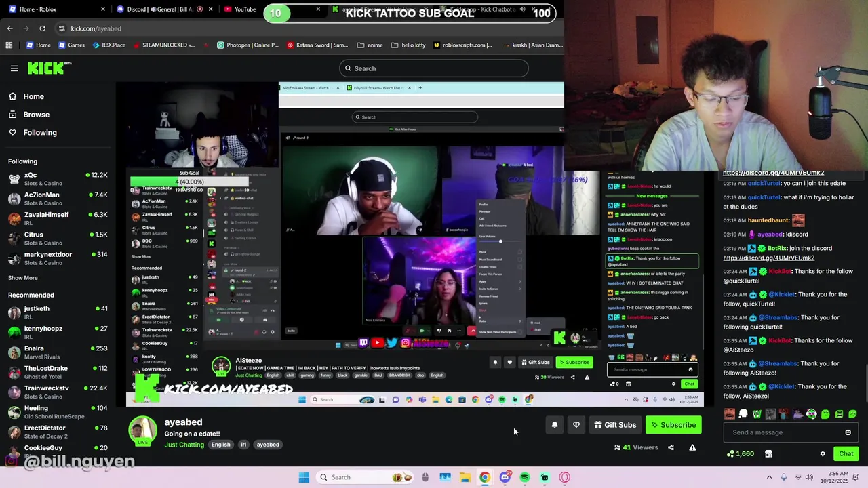868x488 pixels.
Task: Click ayeabed's live profile avatar
Action: pos(143,432)
